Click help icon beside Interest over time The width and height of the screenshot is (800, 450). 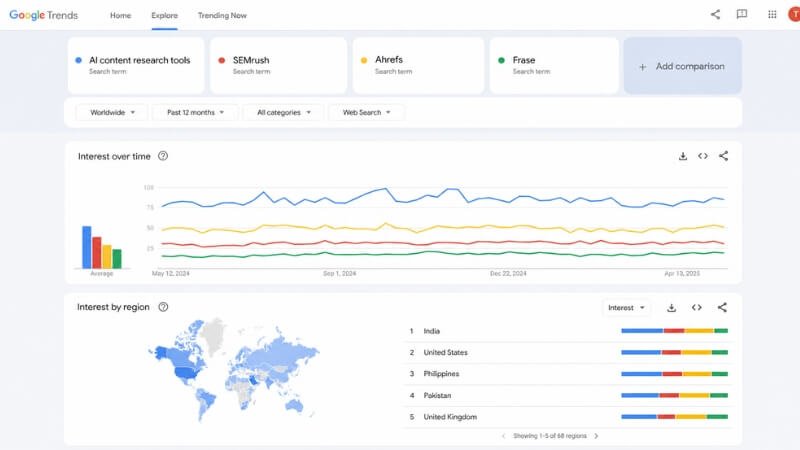pyautogui.click(x=163, y=156)
